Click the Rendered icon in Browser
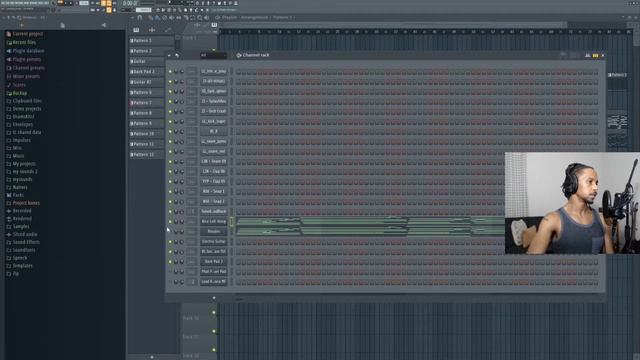Screen dimensions: 640x360 tap(9, 219)
